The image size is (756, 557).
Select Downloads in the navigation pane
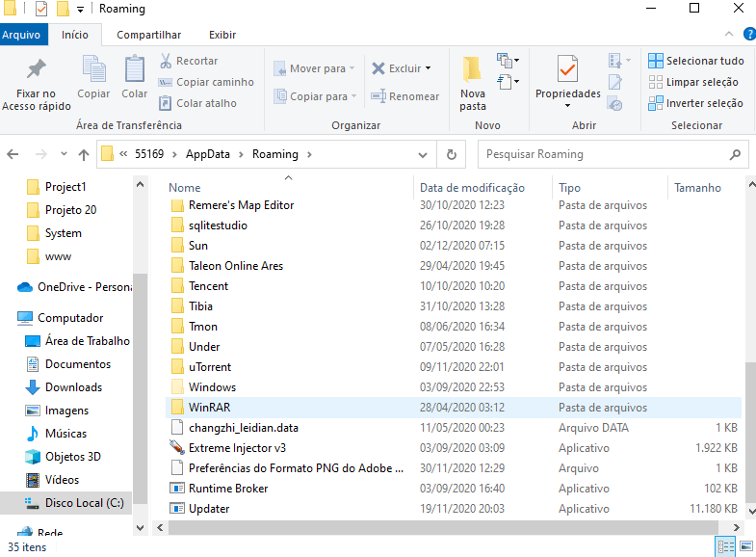pyautogui.click(x=74, y=387)
